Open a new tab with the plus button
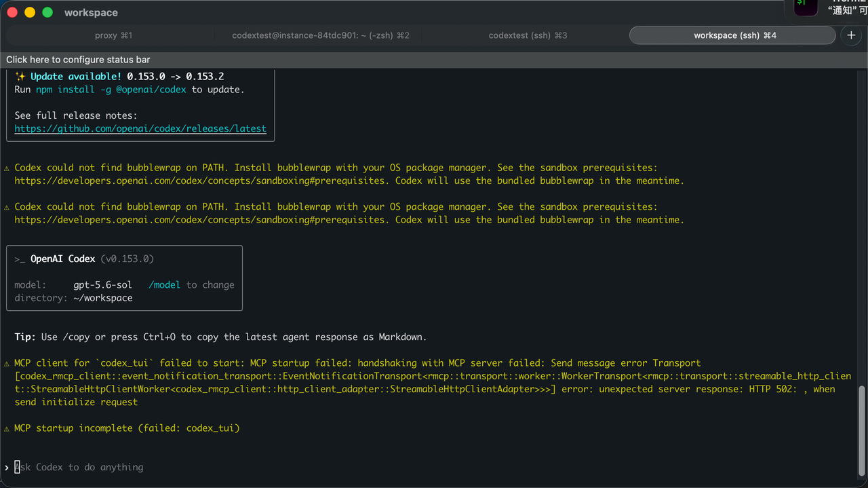Viewport: 868px width, 488px height. coord(852,35)
